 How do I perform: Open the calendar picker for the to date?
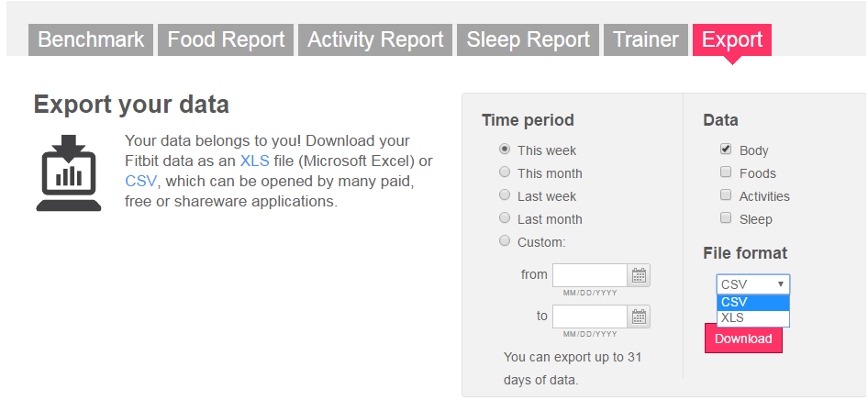(x=639, y=317)
